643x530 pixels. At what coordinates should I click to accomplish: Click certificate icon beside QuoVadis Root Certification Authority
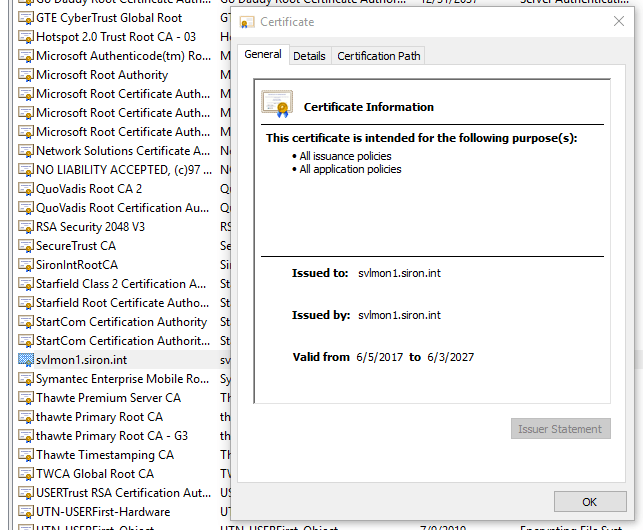[25, 208]
